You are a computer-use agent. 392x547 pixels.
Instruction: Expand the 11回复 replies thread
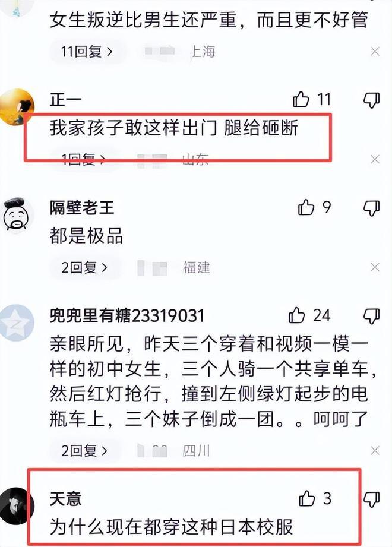[x=87, y=52]
